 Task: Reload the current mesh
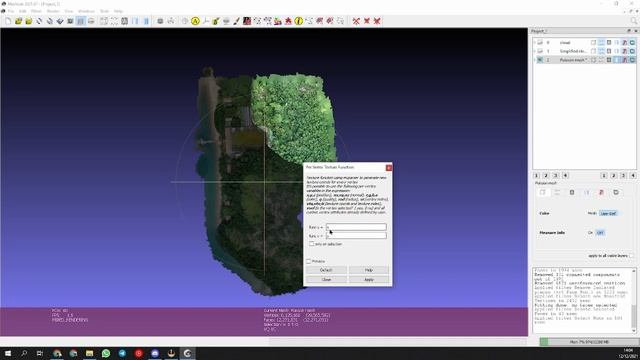pos(39,21)
